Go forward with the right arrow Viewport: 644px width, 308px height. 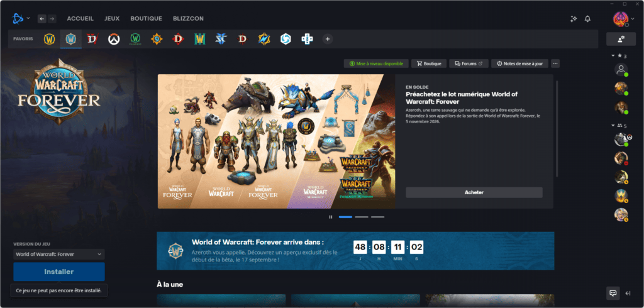click(x=52, y=18)
